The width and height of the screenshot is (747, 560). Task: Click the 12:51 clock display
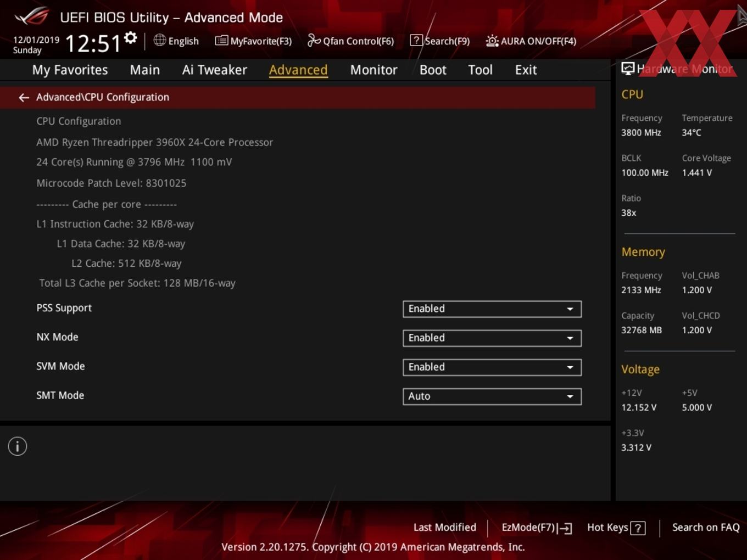coord(93,43)
